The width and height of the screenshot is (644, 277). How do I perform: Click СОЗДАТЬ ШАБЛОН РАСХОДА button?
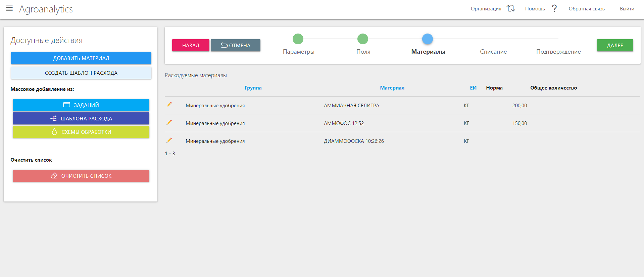(x=81, y=73)
